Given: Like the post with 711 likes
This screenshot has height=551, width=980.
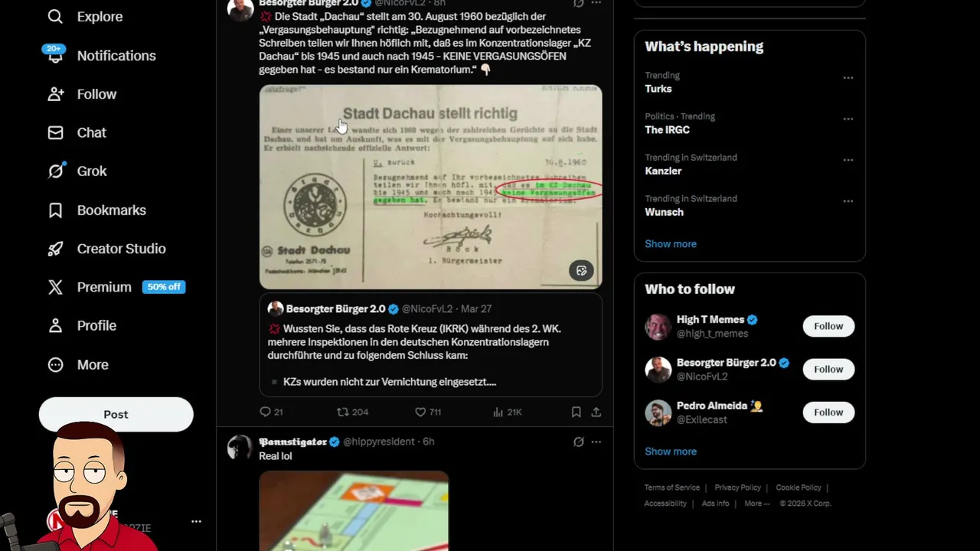Looking at the screenshot, I should [427, 412].
